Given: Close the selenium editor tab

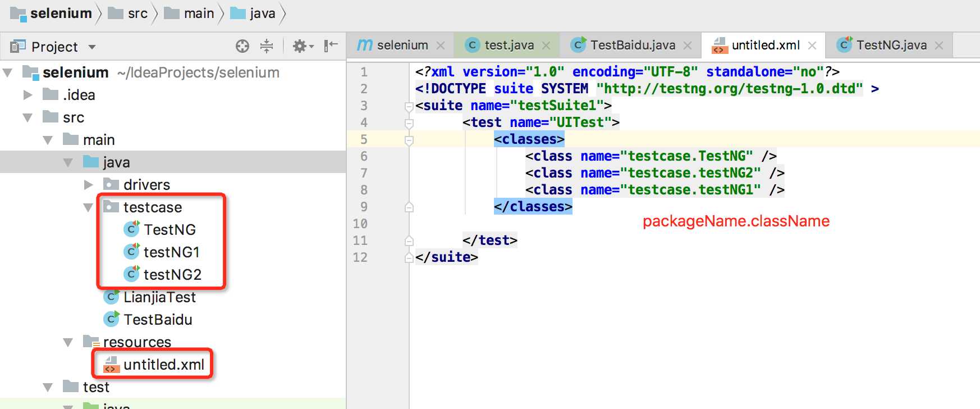Looking at the screenshot, I should pos(441,46).
